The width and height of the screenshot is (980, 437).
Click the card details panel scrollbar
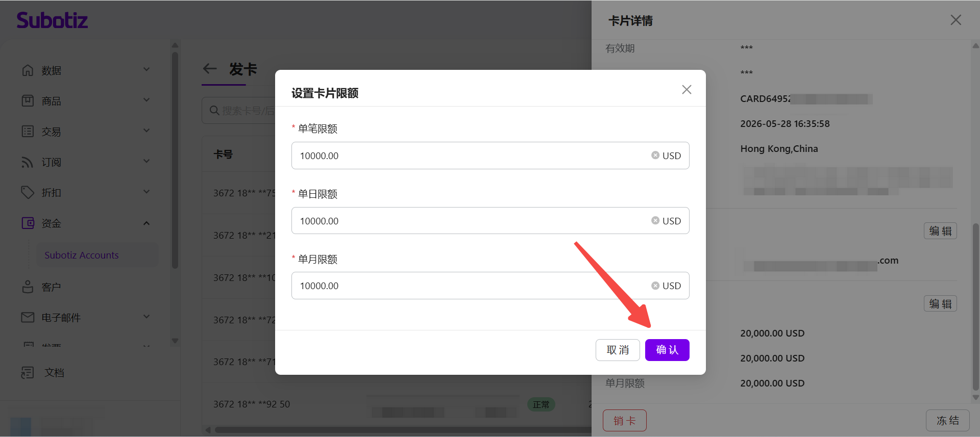click(x=975, y=306)
